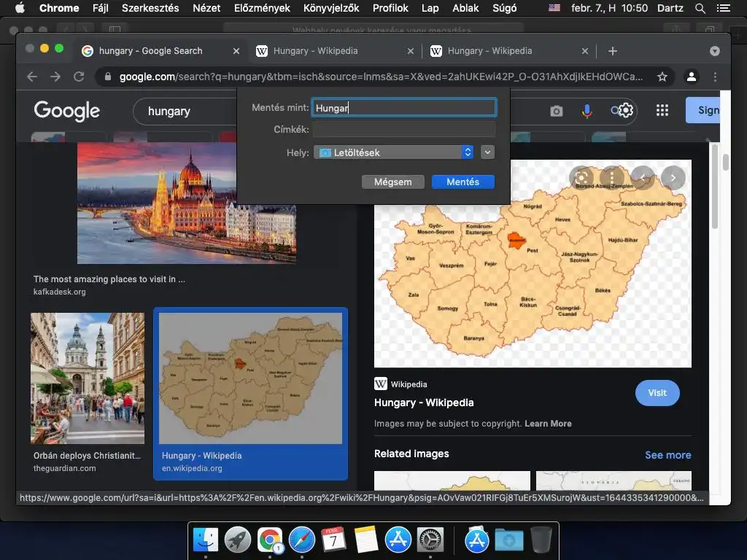Open Google apps grid

pyautogui.click(x=662, y=111)
